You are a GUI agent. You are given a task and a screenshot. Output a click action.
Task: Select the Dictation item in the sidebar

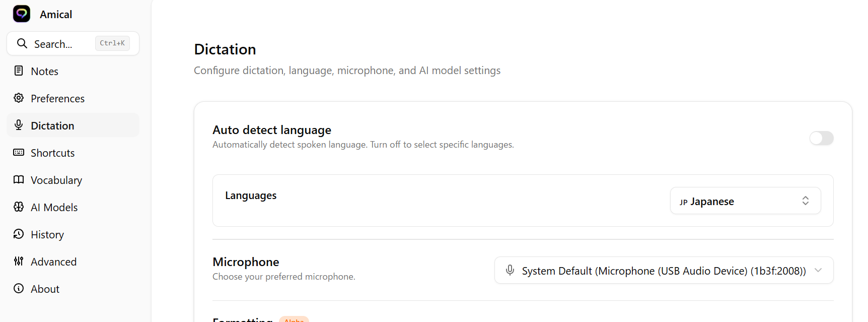pyautogui.click(x=52, y=125)
